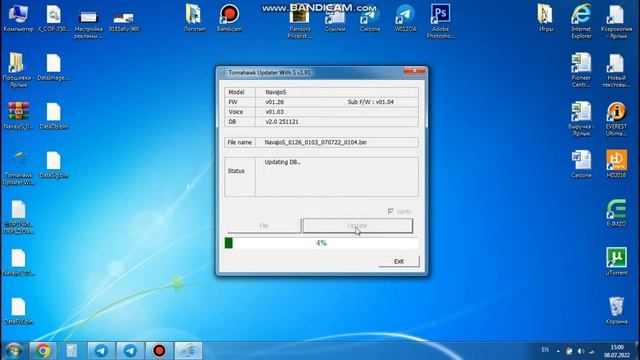Select the µTorrent desktop icon
The image size is (640, 360).
tap(616, 261)
